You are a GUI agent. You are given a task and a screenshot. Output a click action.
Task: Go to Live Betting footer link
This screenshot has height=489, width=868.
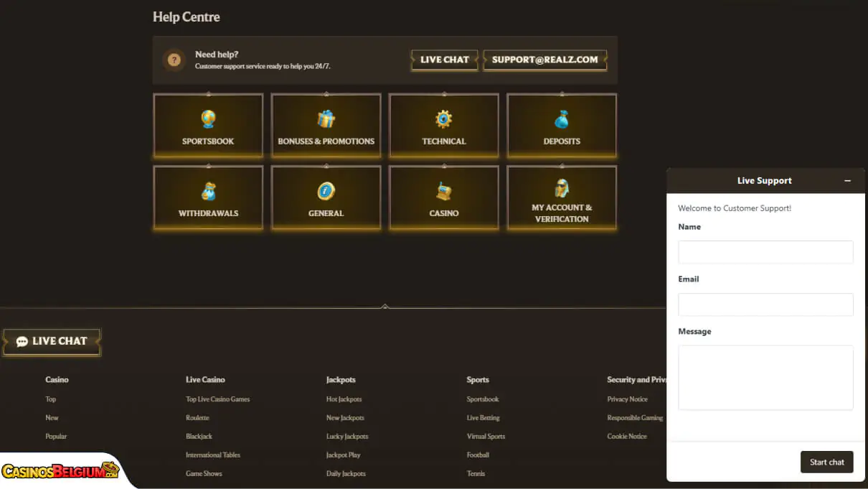[x=483, y=418]
